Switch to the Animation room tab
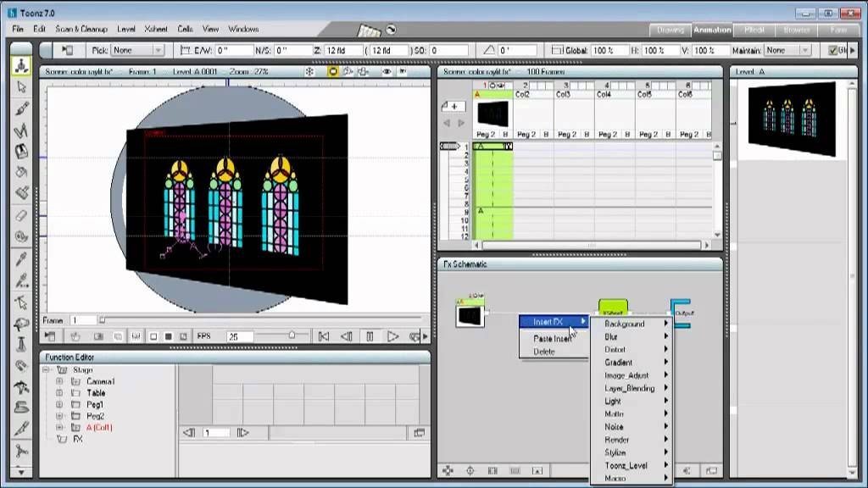This screenshot has height=488, width=868. (x=712, y=30)
